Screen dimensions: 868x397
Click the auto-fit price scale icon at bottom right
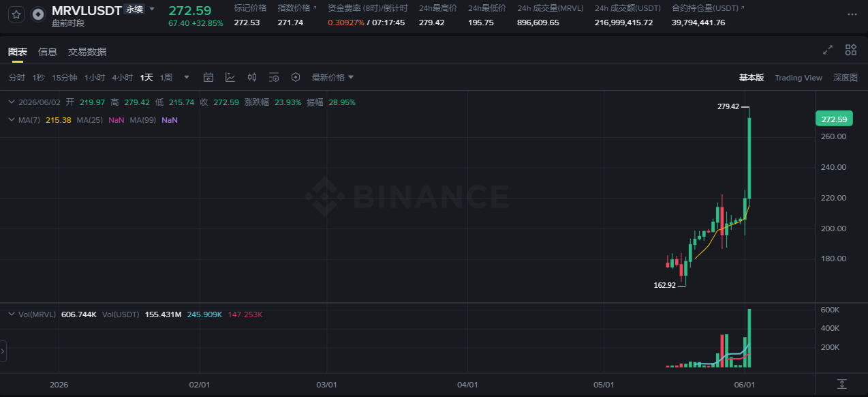pos(842,385)
